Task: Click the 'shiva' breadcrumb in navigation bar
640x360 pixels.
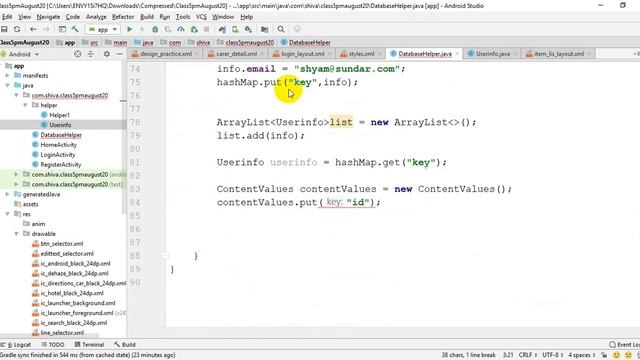Action: [x=203, y=42]
